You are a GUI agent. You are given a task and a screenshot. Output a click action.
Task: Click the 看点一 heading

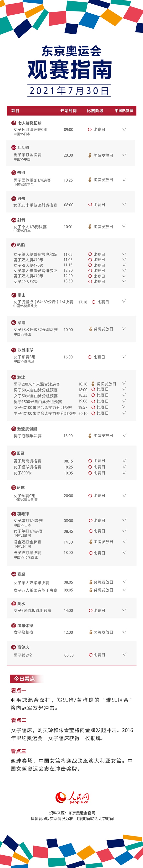click(19, 690)
